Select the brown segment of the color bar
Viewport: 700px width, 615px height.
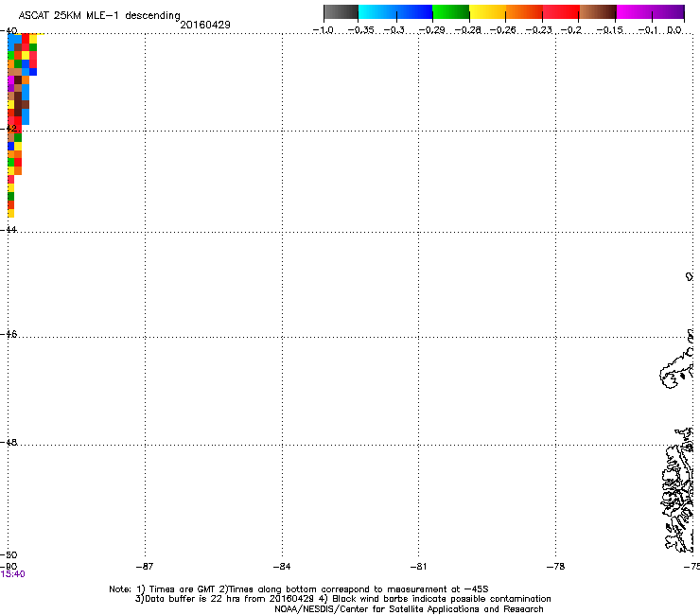pyautogui.click(x=598, y=11)
